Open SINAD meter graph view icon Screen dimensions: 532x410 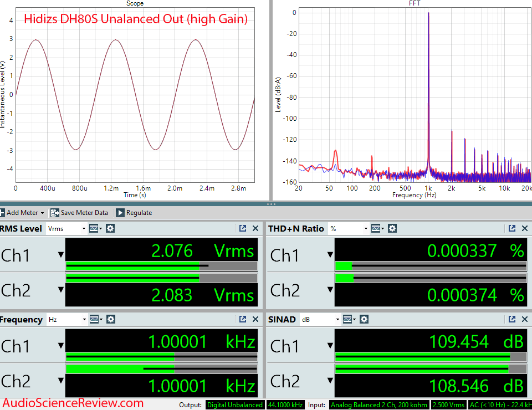[x=349, y=320]
